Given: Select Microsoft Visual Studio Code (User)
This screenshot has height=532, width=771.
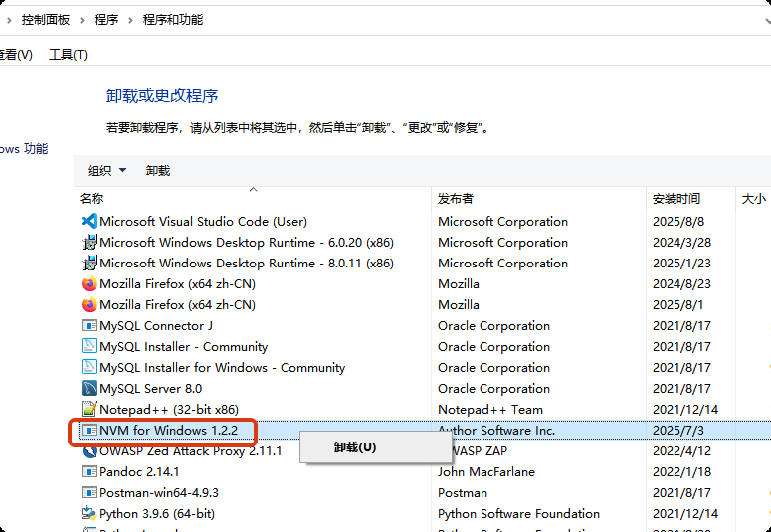Looking at the screenshot, I should click(204, 222).
